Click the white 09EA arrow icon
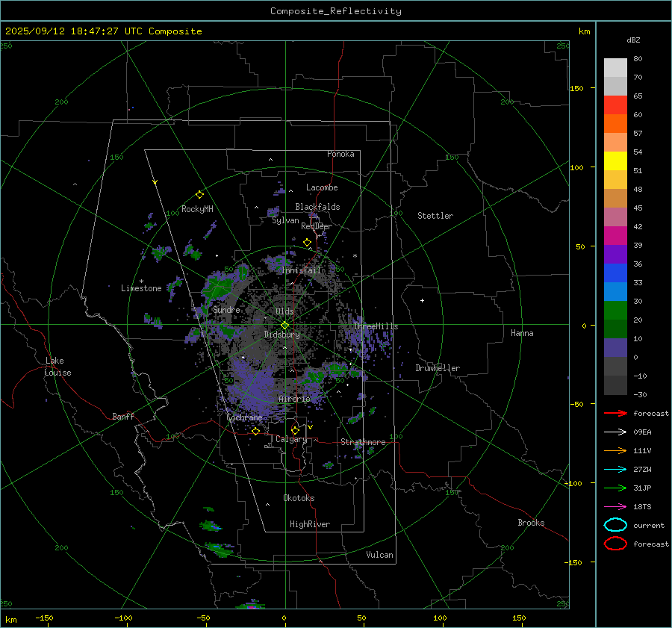Viewport: 672px width, 628px height. click(x=615, y=432)
